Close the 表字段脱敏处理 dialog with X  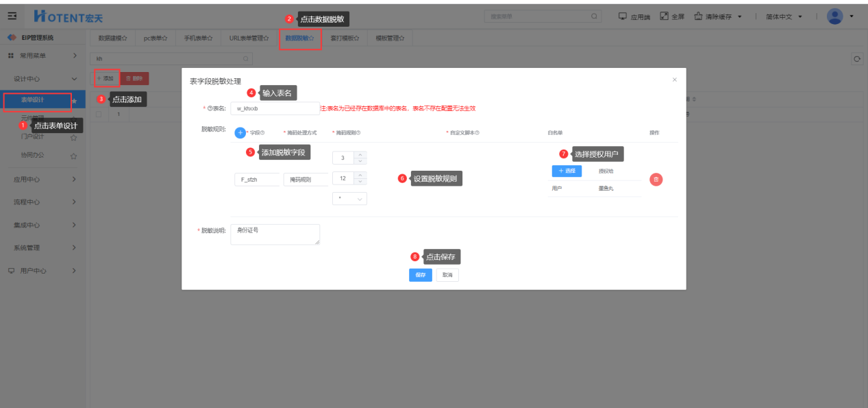tap(675, 80)
